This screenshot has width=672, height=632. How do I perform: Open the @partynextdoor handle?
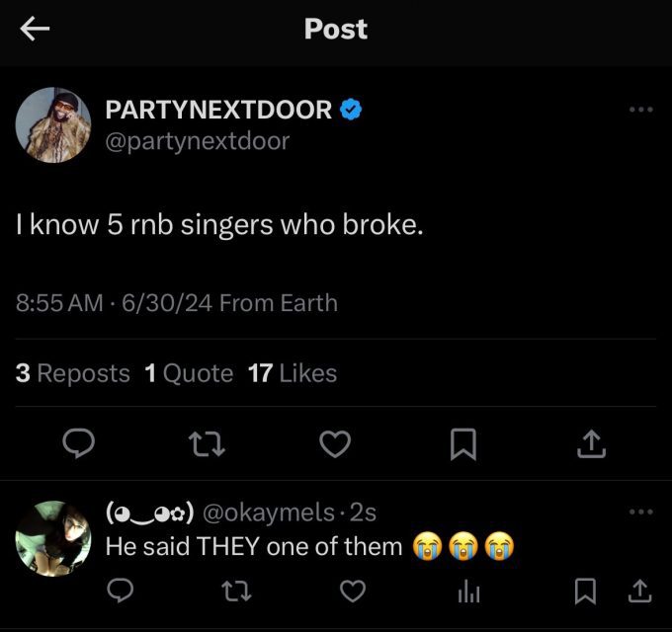[198, 141]
